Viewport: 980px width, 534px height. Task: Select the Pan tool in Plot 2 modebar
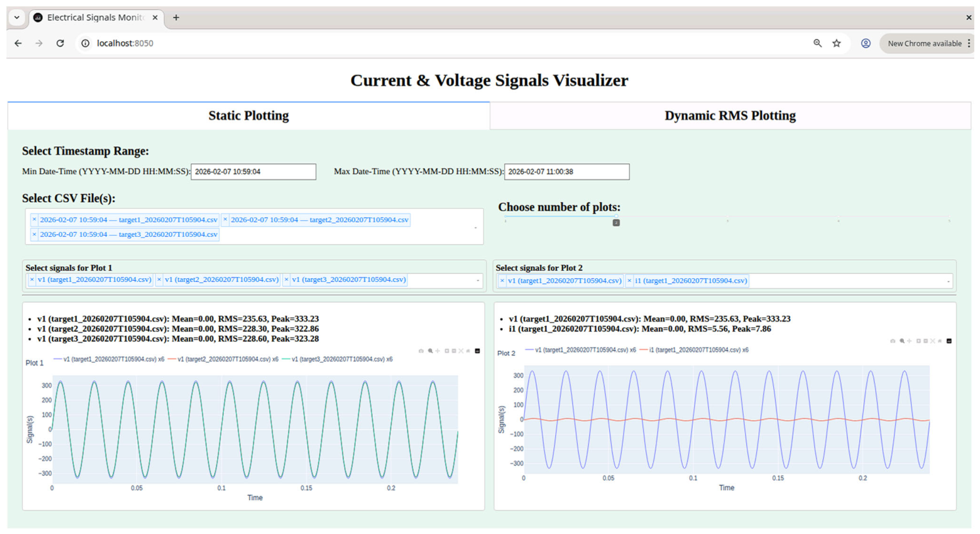point(909,341)
